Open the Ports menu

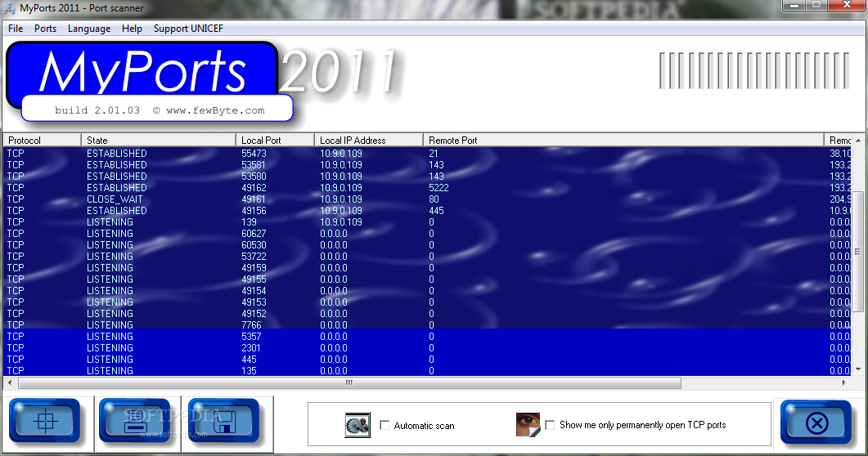(45, 28)
